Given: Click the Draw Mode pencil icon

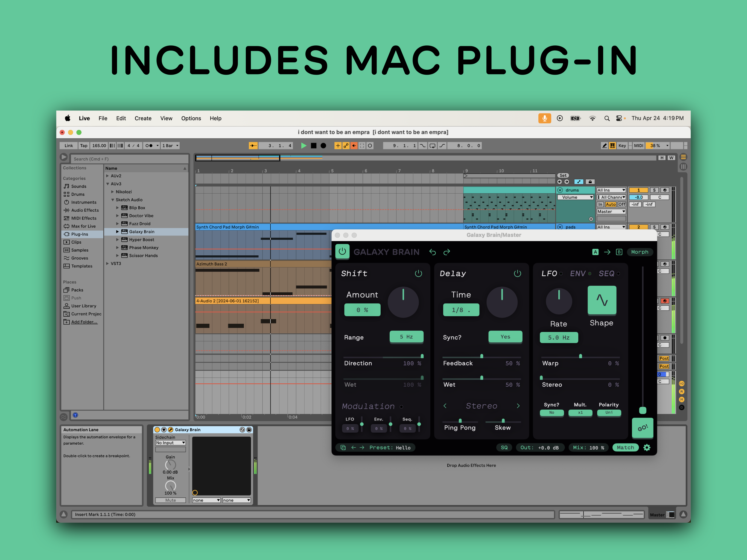Looking at the screenshot, I should point(604,145).
